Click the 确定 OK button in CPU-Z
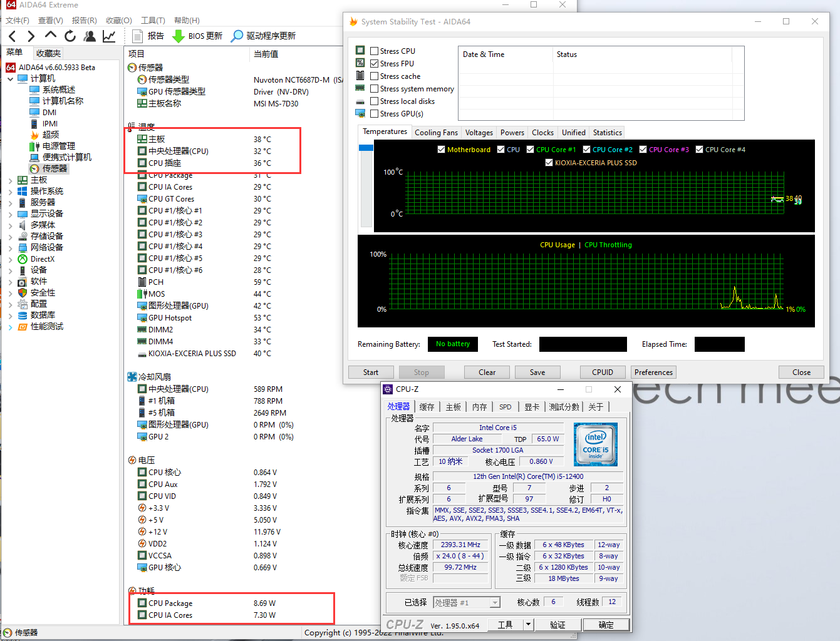Image resolution: width=840 pixels, height=641 pixels. point(606,625)
